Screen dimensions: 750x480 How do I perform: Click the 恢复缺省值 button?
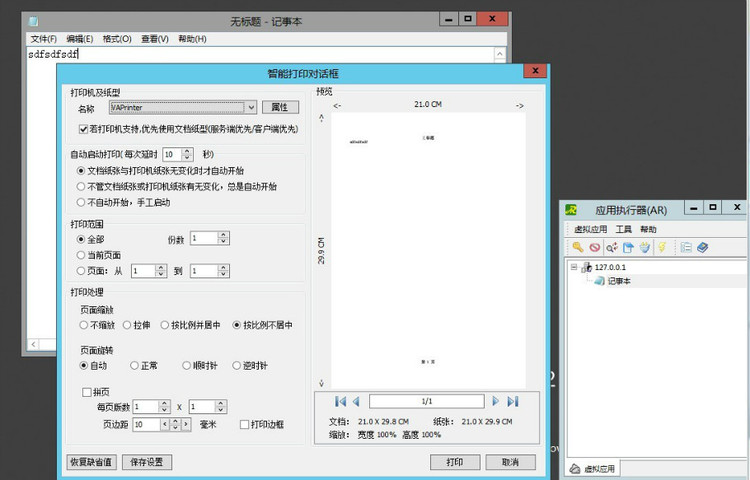coord(91,462)
